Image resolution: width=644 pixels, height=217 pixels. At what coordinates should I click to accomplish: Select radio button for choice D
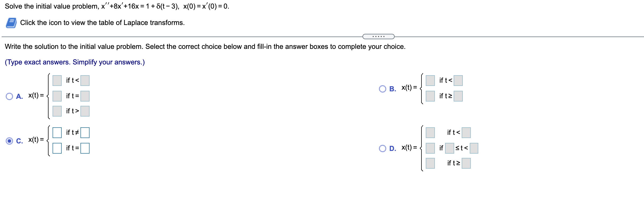pos(383,148)
